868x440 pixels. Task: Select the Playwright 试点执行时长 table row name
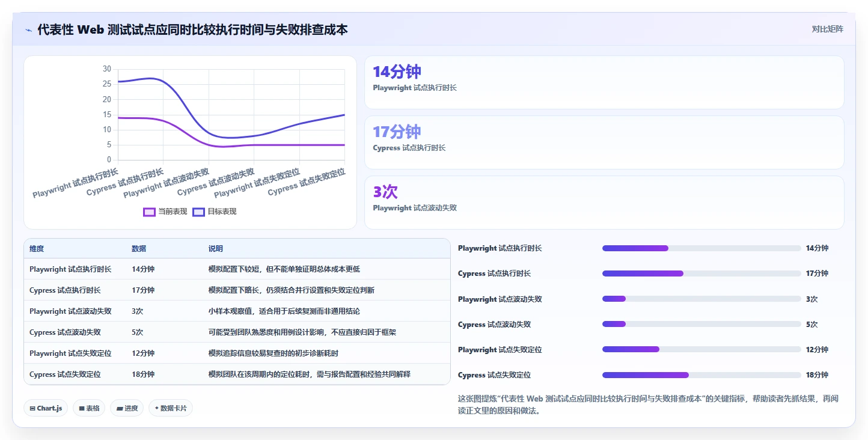click(70, 269)
